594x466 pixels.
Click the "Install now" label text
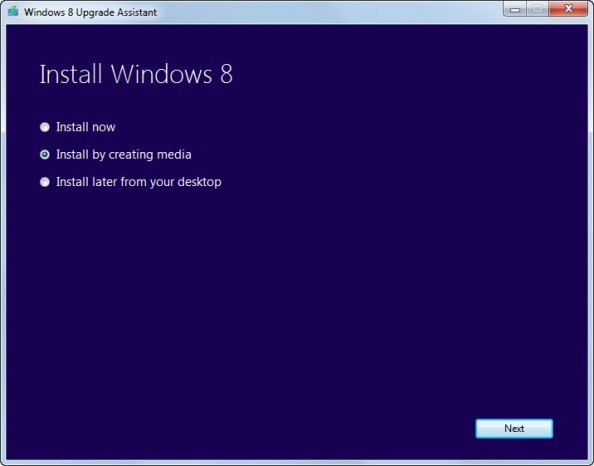86,127
